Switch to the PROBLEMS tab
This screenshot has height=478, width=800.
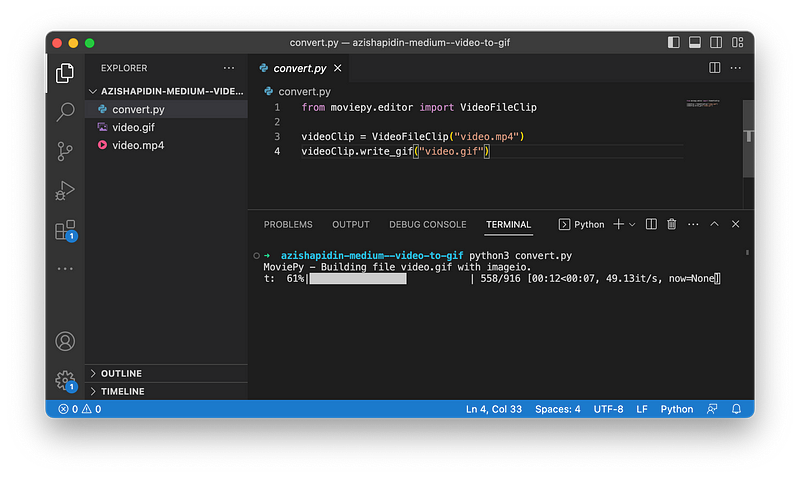pyautogui.click(x=288, y=224)
